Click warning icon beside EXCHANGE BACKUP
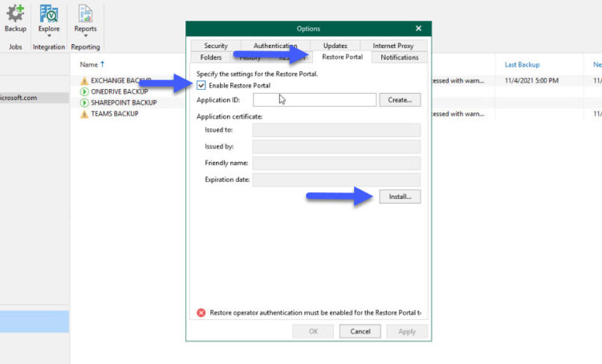 coord(84,80)
